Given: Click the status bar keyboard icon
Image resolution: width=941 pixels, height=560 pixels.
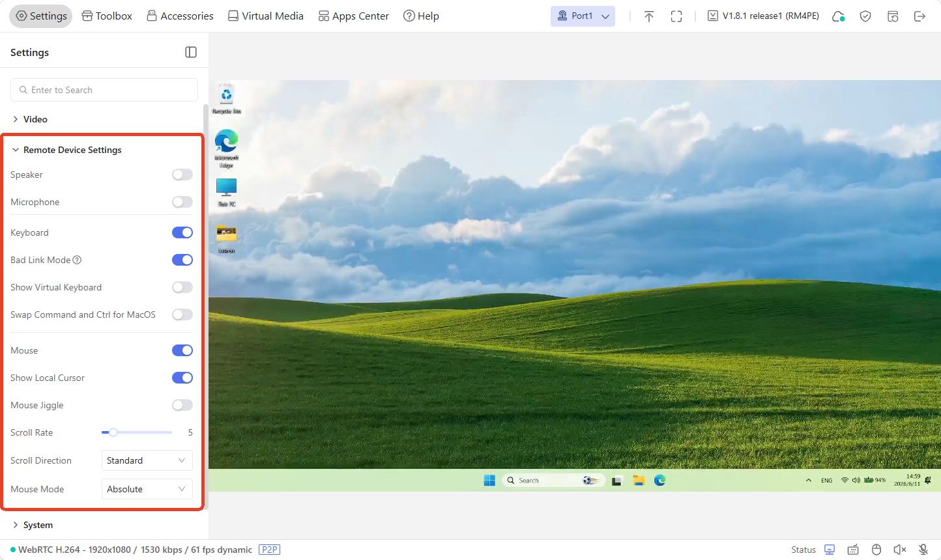Looking at the screenshot, I should point(853,550).
